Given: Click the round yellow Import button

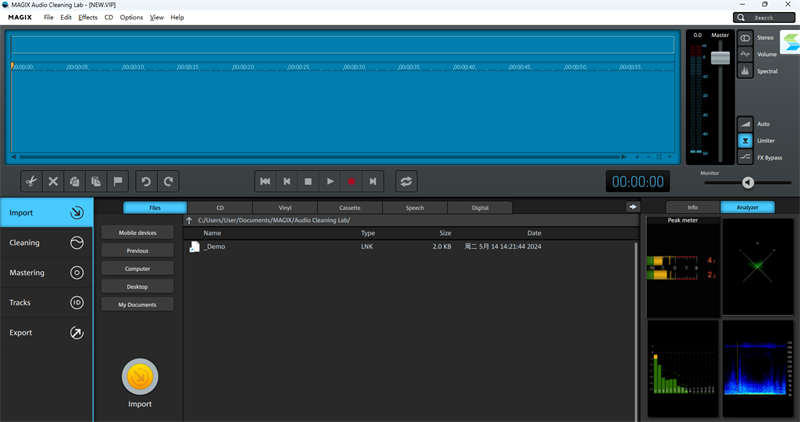Looking at the screenshot, I should click(x=140, y=377).
